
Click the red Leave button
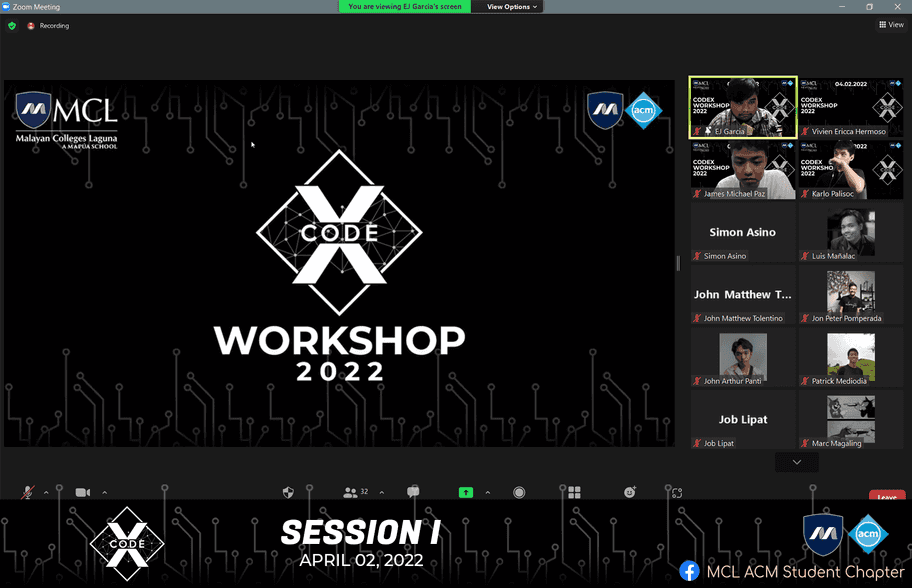886,496
